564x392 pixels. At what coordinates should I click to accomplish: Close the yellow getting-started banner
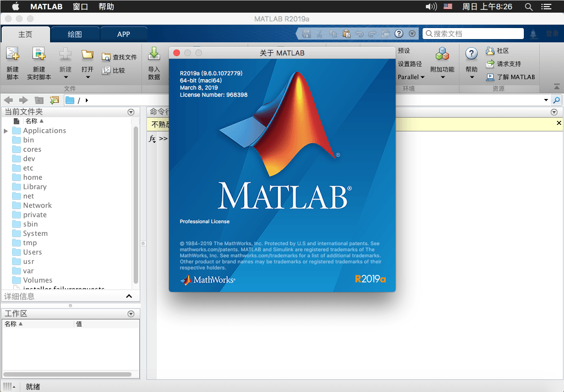pos(559,123)
